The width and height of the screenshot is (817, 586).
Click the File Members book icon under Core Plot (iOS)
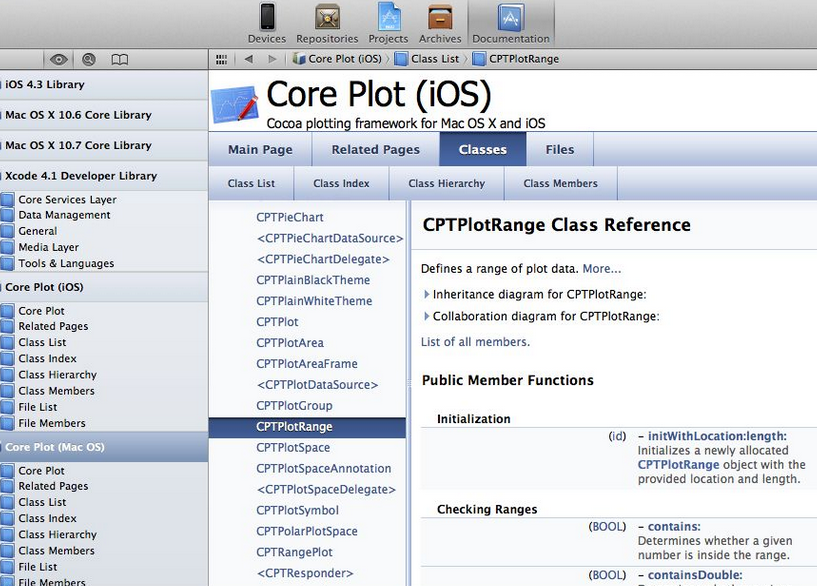pyautogui.click(x=7, y=423)
